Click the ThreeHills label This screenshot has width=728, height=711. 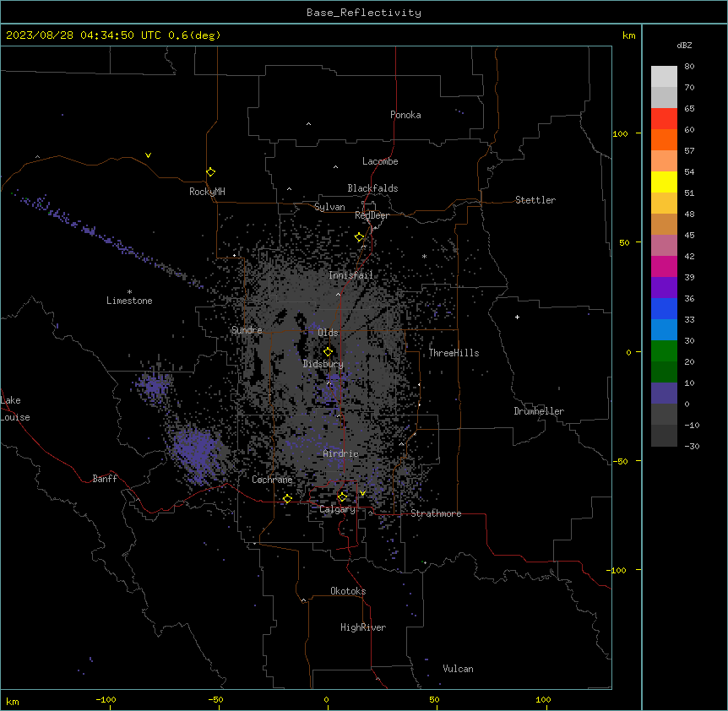pos(454,353)
